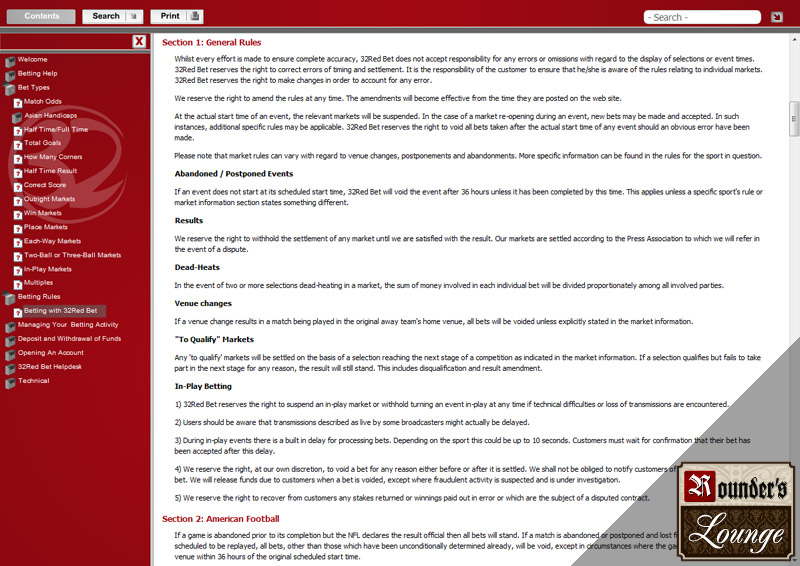Click the page icon beside Match Odds
The image size is (800, 566).
click(x=17, y=104)
